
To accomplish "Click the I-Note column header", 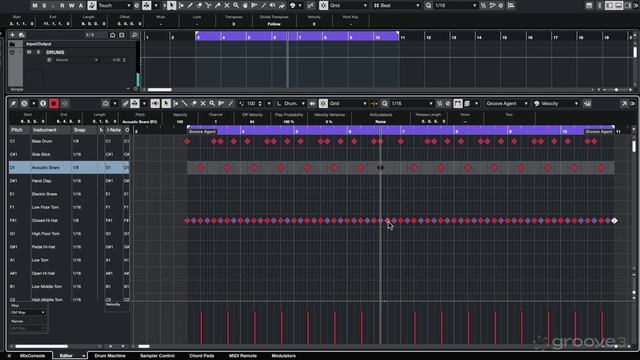I will coord(114,130).
